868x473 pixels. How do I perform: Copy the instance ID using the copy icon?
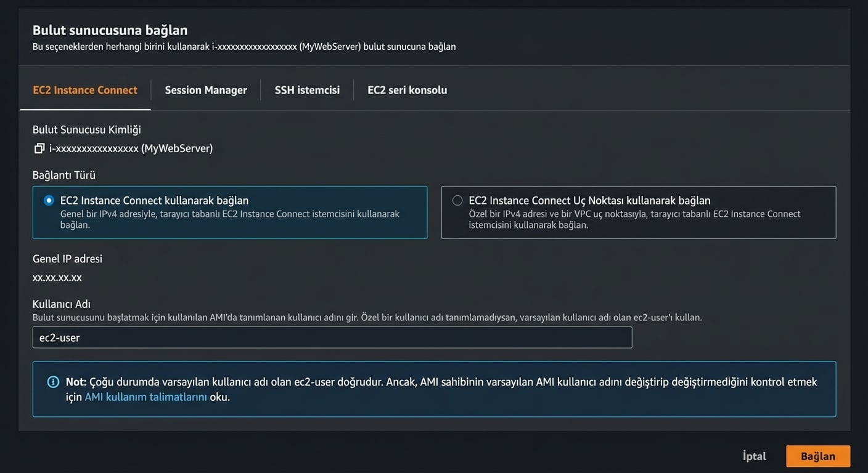39,148
